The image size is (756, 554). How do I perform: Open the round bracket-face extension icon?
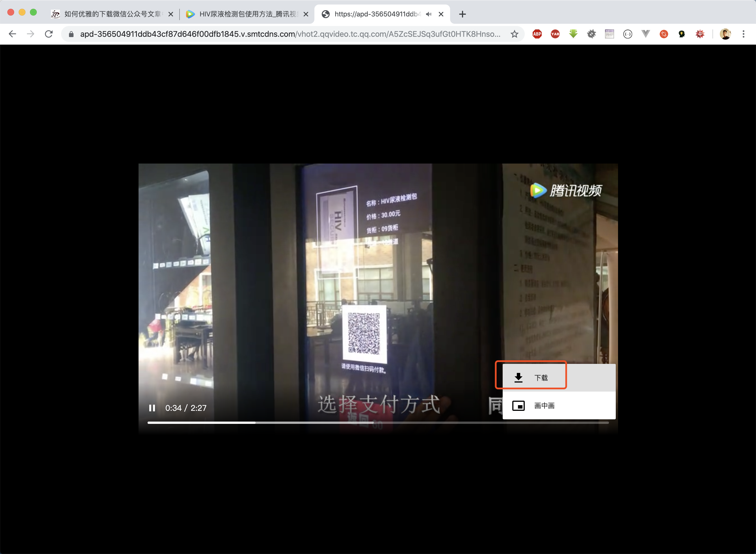click(628, 34)
